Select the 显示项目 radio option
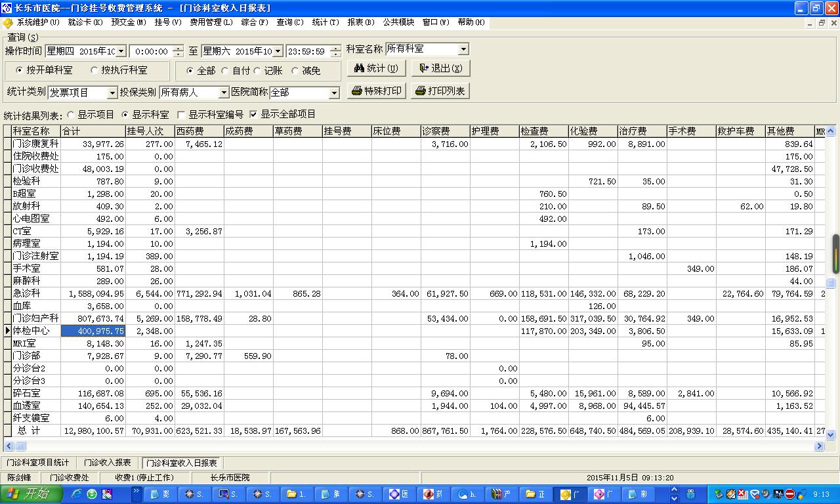Viewport: 840px width, 504px height. [91, 114]
